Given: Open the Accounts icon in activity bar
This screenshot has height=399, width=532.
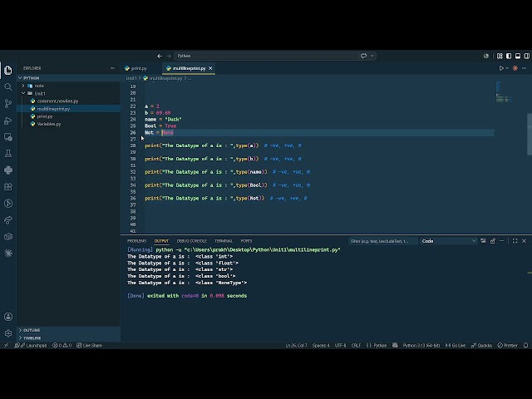Looking at the screenshot, I should point(8,317).
